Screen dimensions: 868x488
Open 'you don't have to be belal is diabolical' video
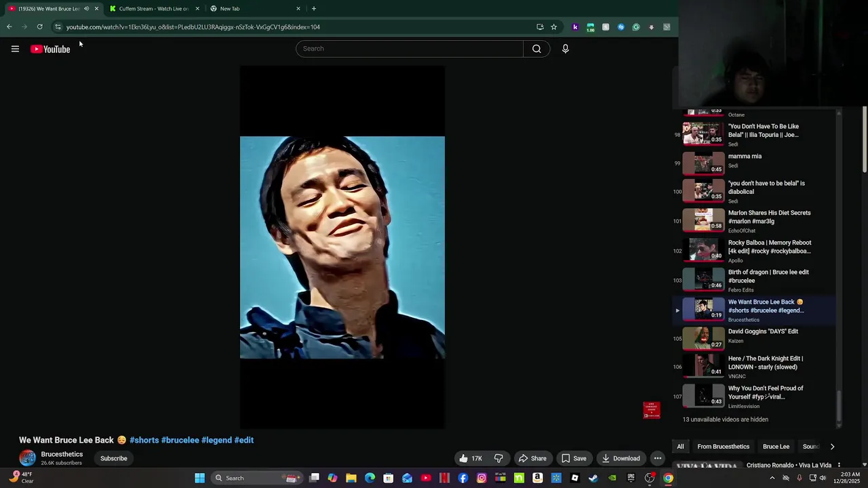[753, 192]
